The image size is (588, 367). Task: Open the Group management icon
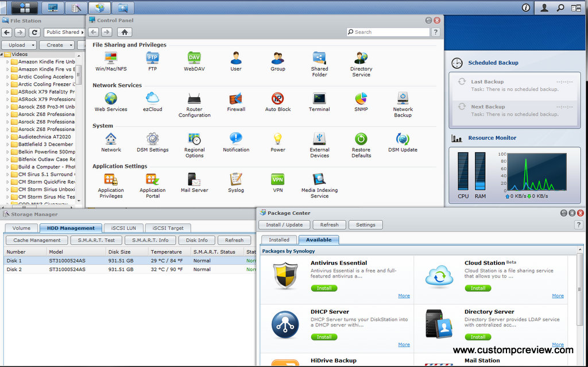278,61
